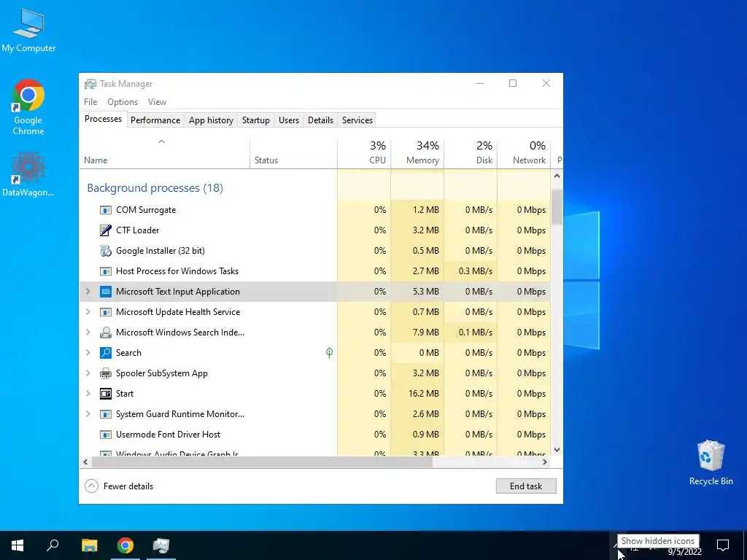Click the vertical scrollbar thumb
This screenshot has height=560, width=747.
[557, 206]
